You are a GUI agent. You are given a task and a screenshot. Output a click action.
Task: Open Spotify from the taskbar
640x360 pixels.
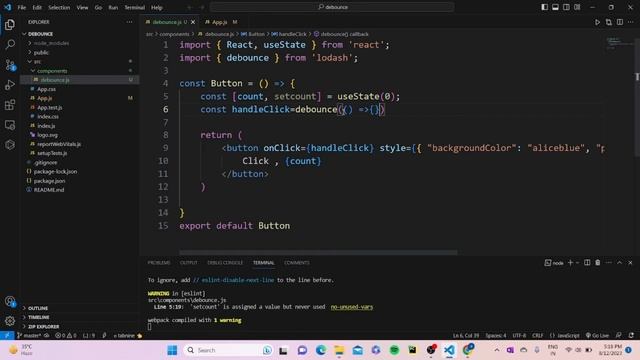pos(394,350)
